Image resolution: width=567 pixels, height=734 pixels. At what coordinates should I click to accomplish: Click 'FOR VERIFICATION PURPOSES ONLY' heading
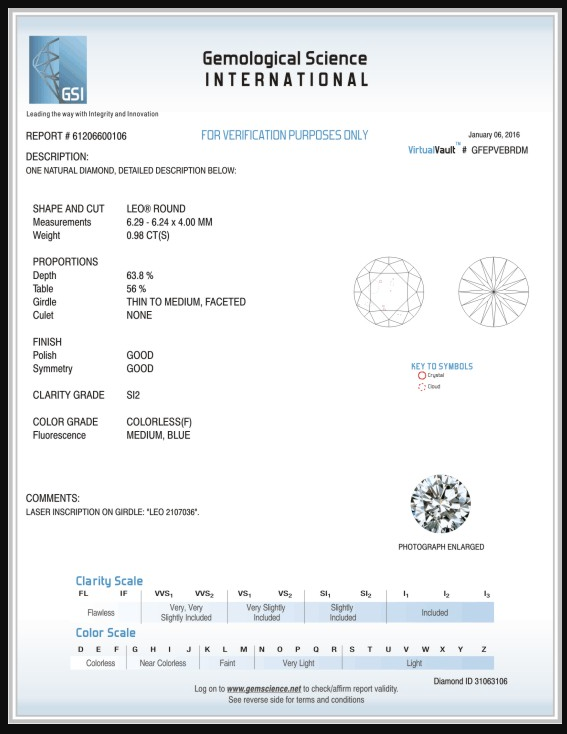(x=285, y=135)
